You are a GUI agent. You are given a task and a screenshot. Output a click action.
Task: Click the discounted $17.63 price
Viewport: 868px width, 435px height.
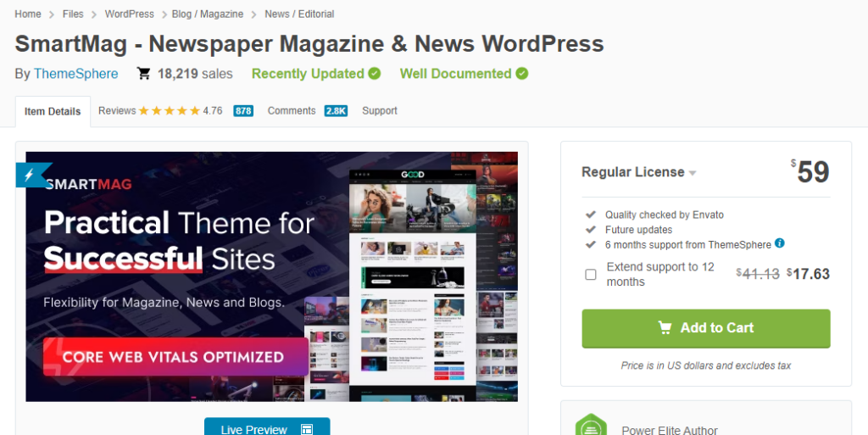click(808, 274)
